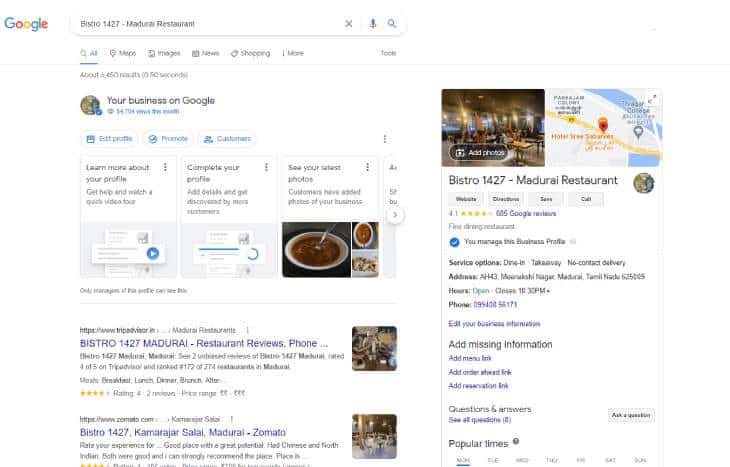Open options menu next to Zomato URL
Viewport: 730px width, 467px height.
click(231, 419)
